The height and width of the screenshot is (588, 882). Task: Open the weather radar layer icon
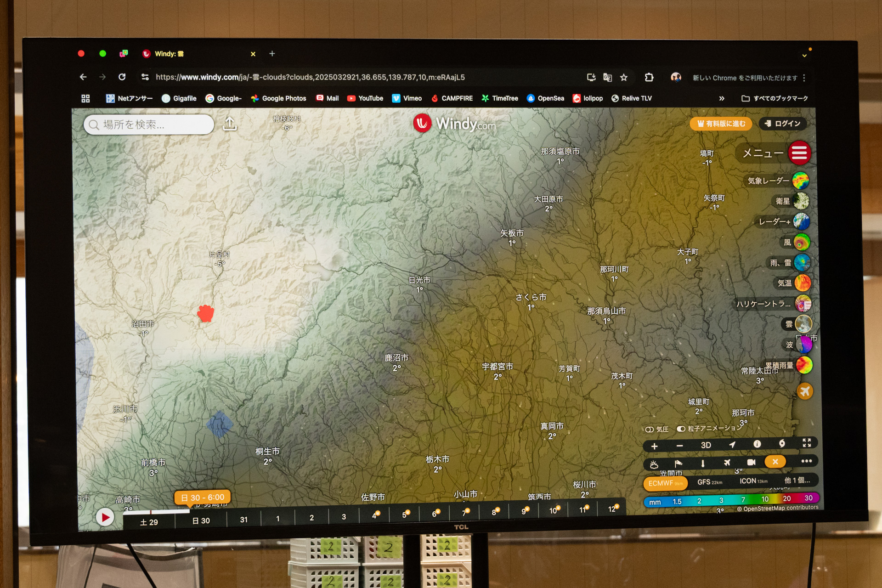click(x=800, y=181)
